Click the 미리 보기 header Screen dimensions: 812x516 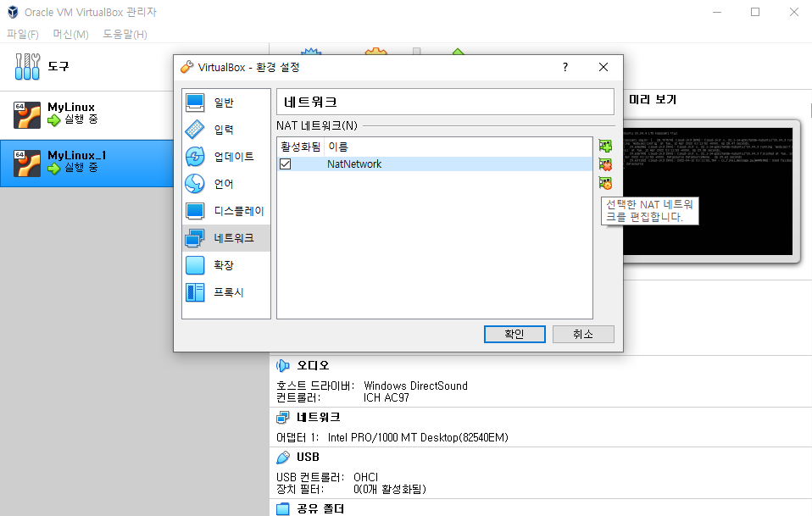pyautogui.click(x=653, y=99)
